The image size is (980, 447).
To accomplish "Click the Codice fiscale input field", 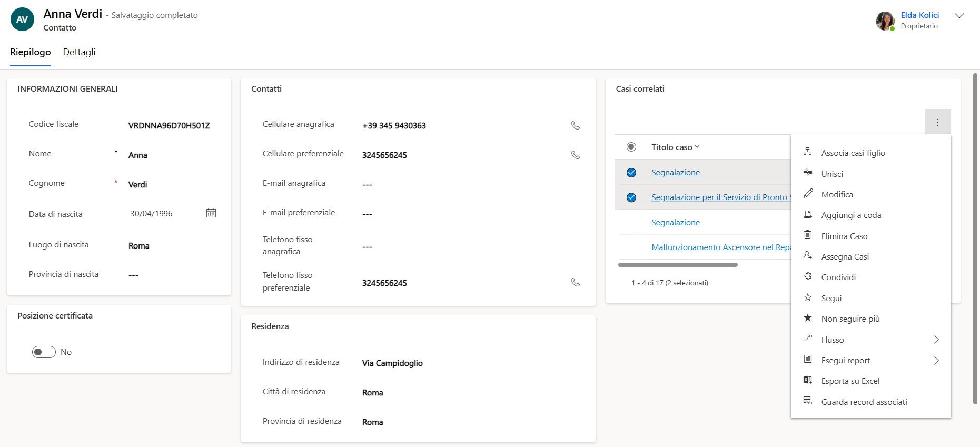I will [169, 125].
